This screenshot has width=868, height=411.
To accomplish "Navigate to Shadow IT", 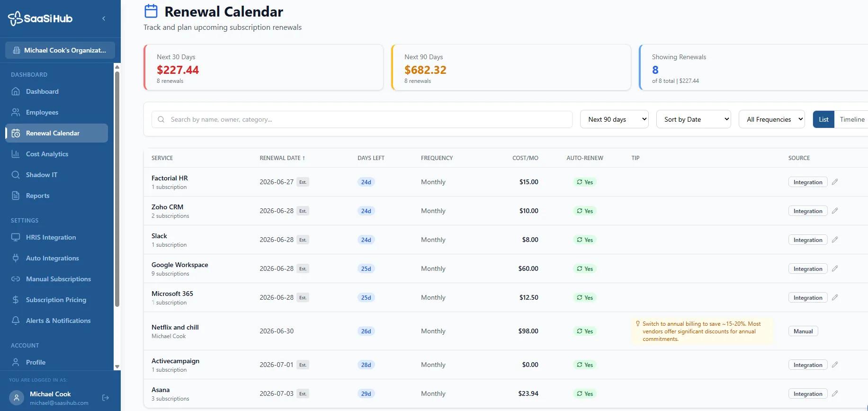I will point(57,175).
